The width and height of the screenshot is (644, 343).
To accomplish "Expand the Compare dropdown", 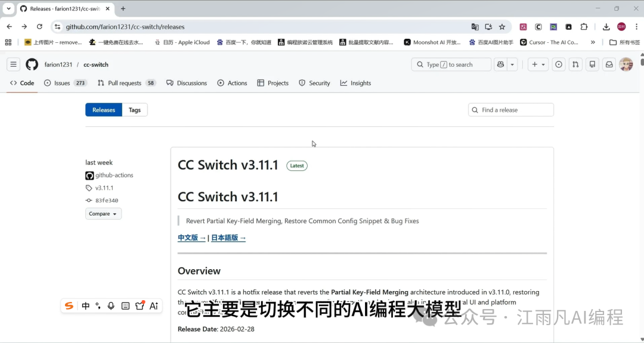I will pyautogui.click(x=104, y=214).
